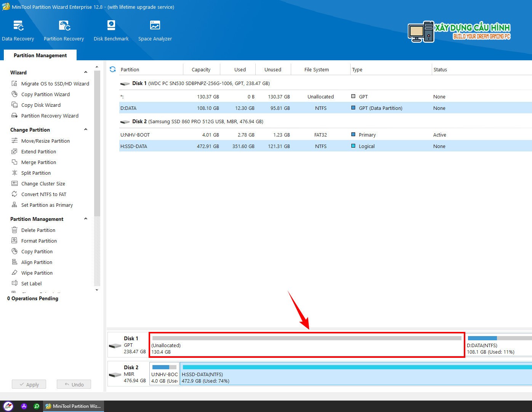Viewport: 532px width, 412px height.
Task: Click Disk 2 drive icon in the list
Action: click(125, 122)
